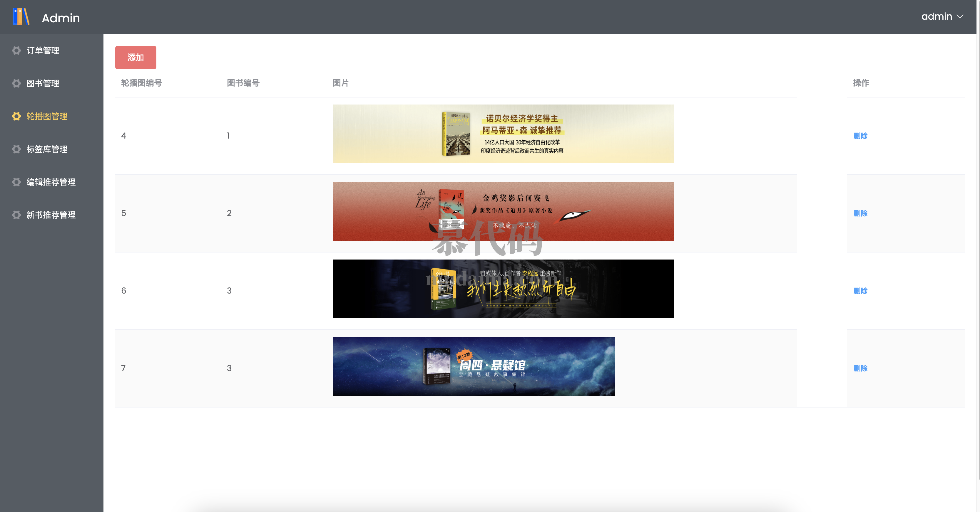Click the yellow gear icon beside 轮播图管理
This screenshot has height=512, width=980.
(16, 116)
